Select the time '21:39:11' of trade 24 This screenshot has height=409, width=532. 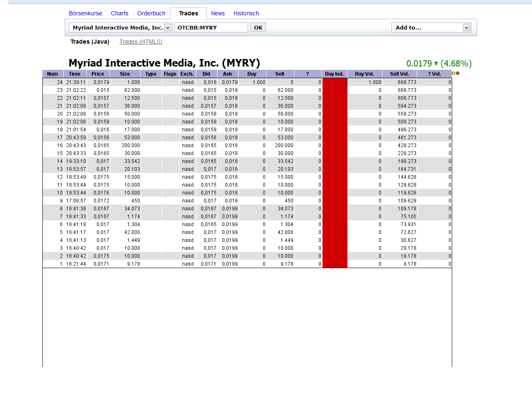(x=76, y=82)
